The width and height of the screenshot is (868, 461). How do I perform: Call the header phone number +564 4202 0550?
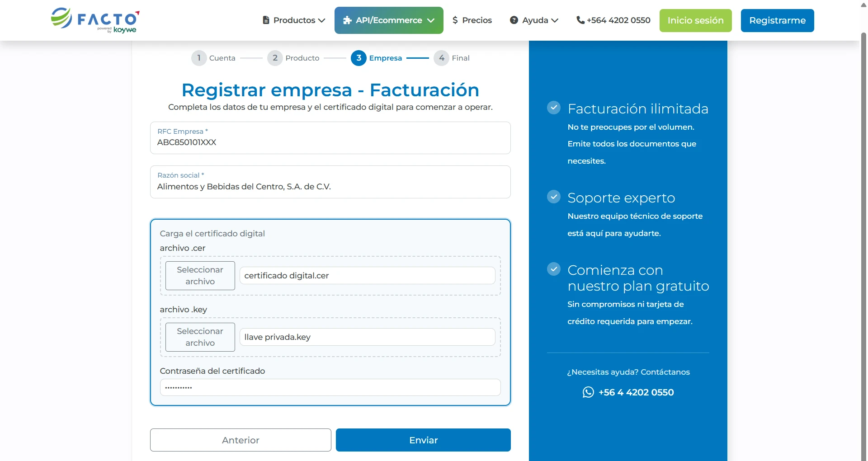click(613, 20)
